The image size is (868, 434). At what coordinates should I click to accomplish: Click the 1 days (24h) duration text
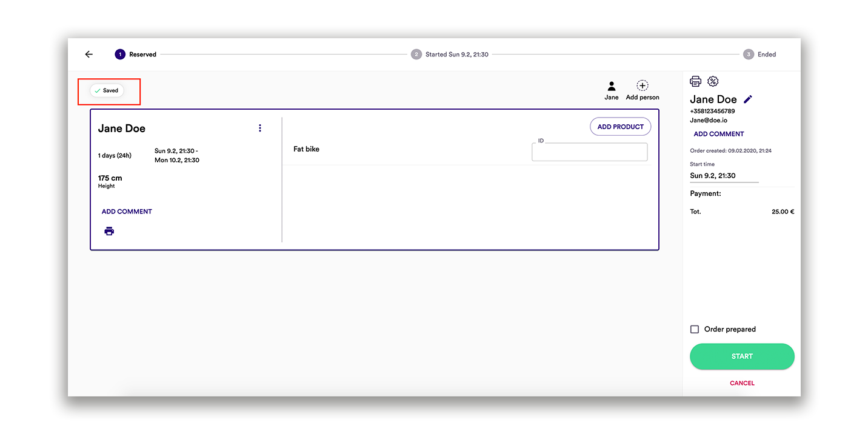point(115,156)
